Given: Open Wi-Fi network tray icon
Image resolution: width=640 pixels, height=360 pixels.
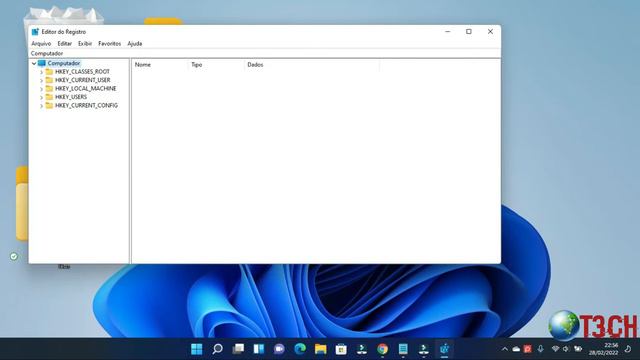Looking at the screenshot, I should click(555, 349).
